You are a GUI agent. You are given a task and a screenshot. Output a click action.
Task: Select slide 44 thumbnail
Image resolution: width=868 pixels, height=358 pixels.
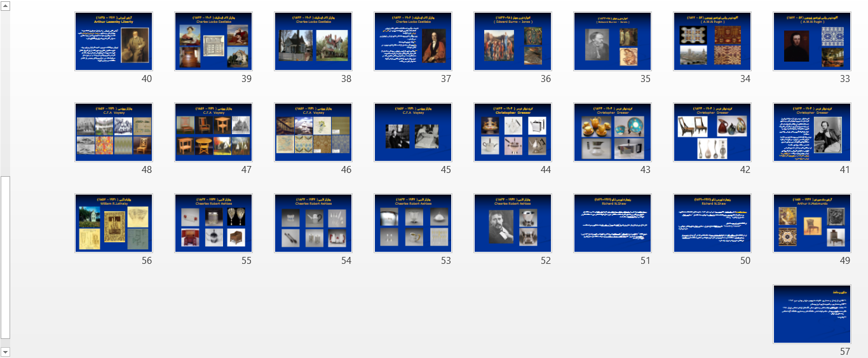click(x=512, y=132)
